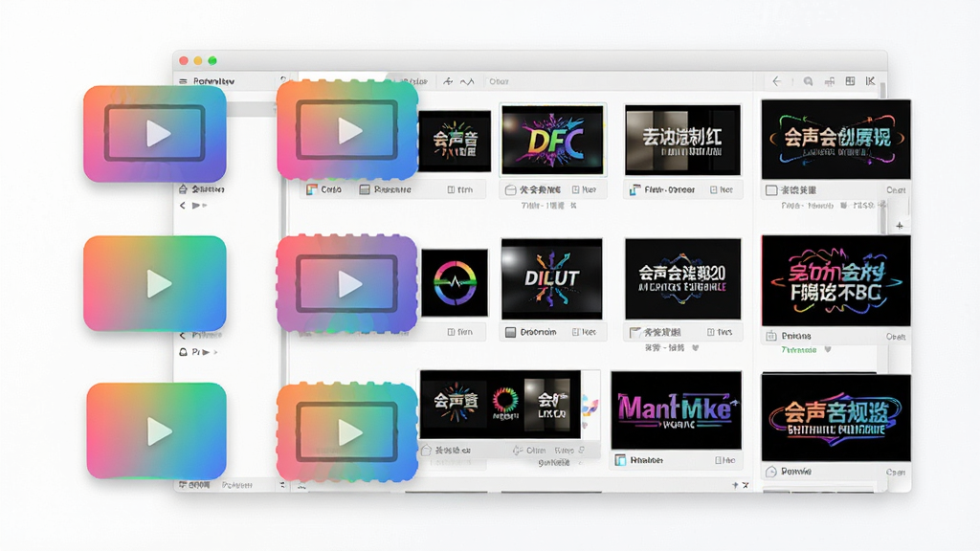Screen dimensions: 980x551
Task: Select the MantMke thumbnail
Action: coord(677,409)
